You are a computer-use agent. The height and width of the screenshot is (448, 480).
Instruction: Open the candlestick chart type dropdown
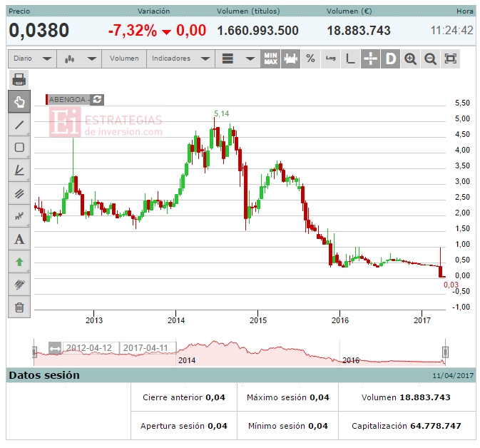(x=79, y=58)
